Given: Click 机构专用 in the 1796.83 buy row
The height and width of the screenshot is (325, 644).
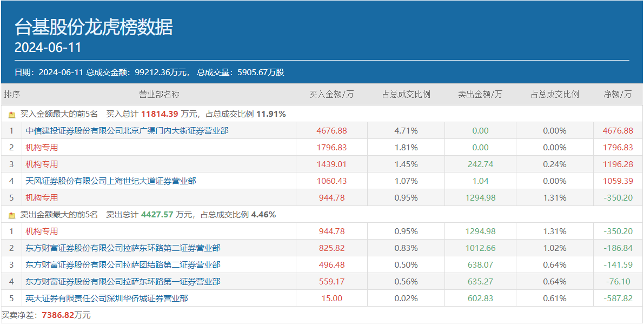Looking at the screenshot, I should (x=42, y=148).
